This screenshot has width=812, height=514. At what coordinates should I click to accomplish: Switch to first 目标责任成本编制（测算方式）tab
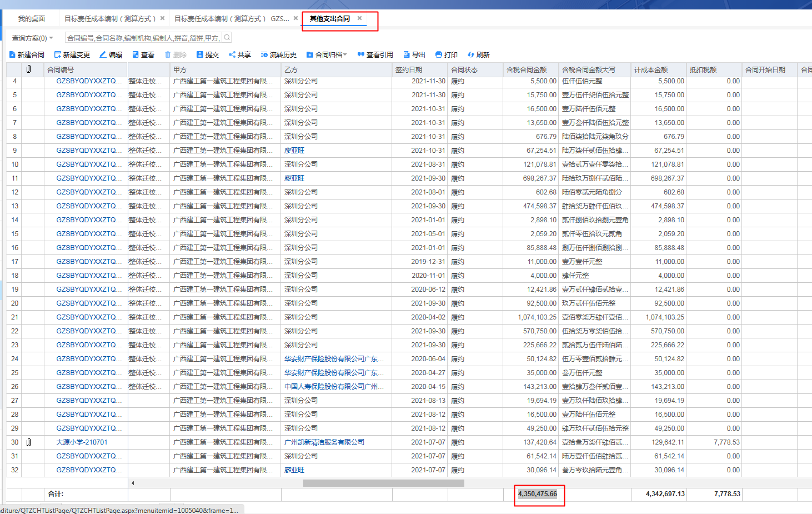point(110,18)
